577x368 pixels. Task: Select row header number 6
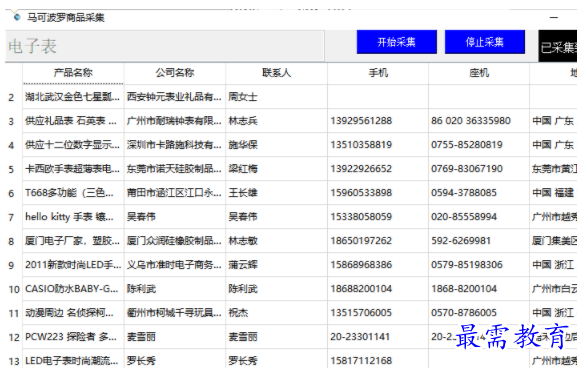(11, 193)
